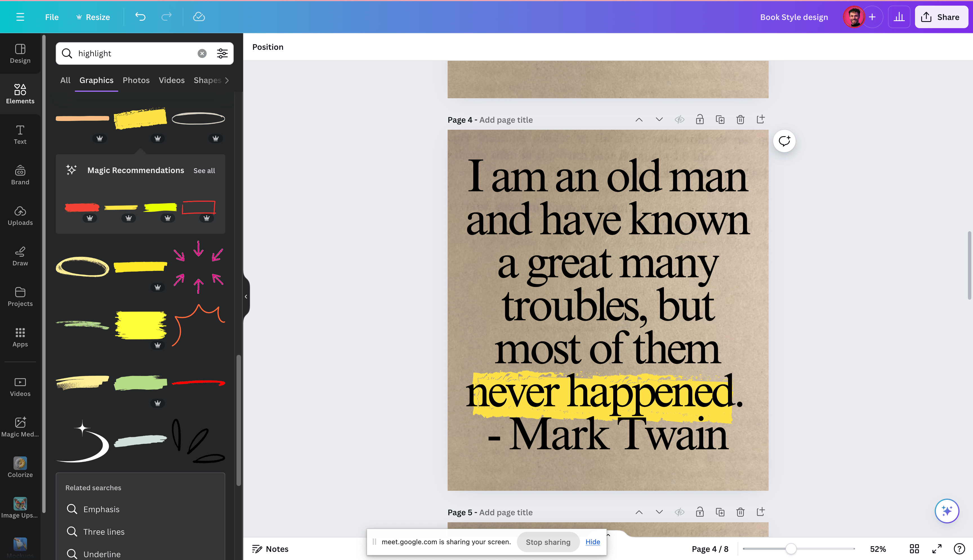Open the Brand panel
The height and width of the screenshot is (560, 973).
coord(20,175)
